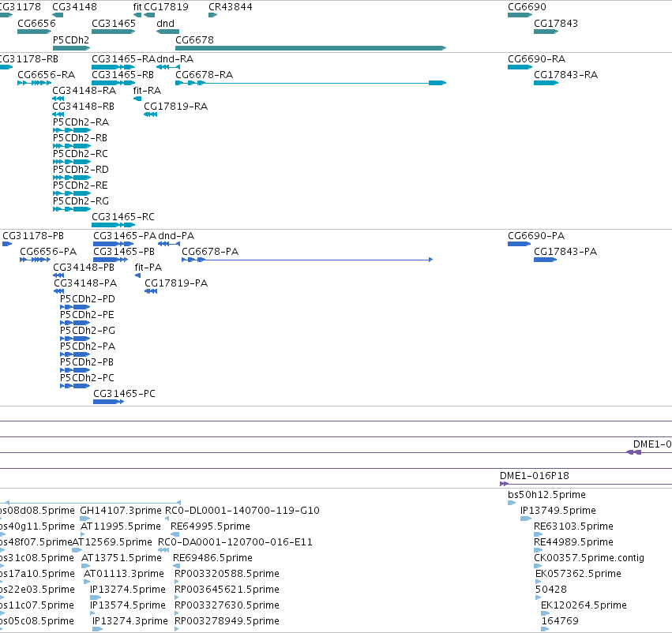Viewport: 672px width, 633px height.
Task: Click the CG17843-RA transcript label
Action: pyautogui.click(x=565, y=74)
